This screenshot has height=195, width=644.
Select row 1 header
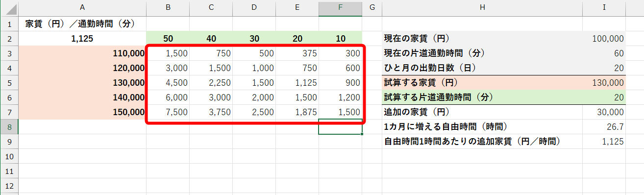point(9,24)
